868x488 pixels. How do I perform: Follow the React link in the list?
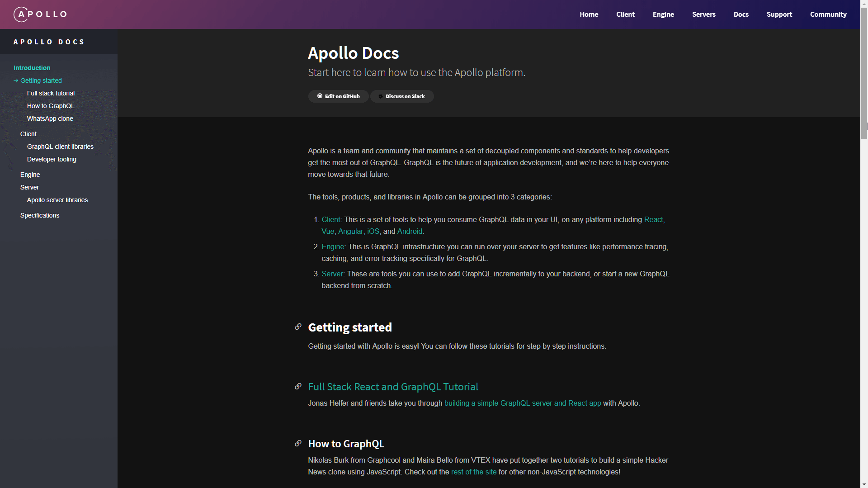point(653,219)
